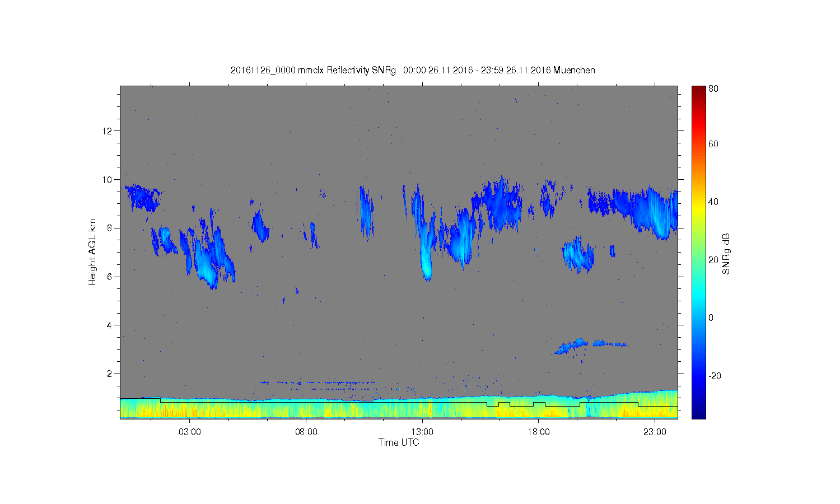Click the dark blue bottom of colorbar

698,413
